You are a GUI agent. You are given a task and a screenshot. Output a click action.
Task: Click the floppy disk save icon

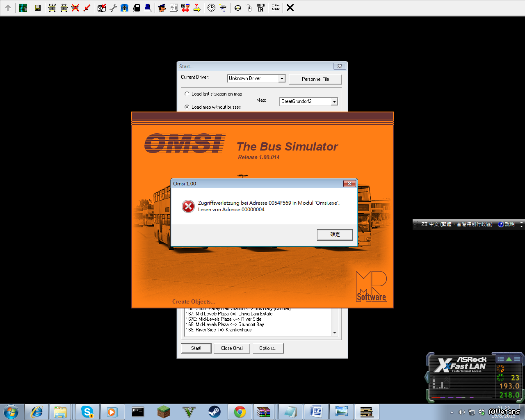[x=38, y=8]
